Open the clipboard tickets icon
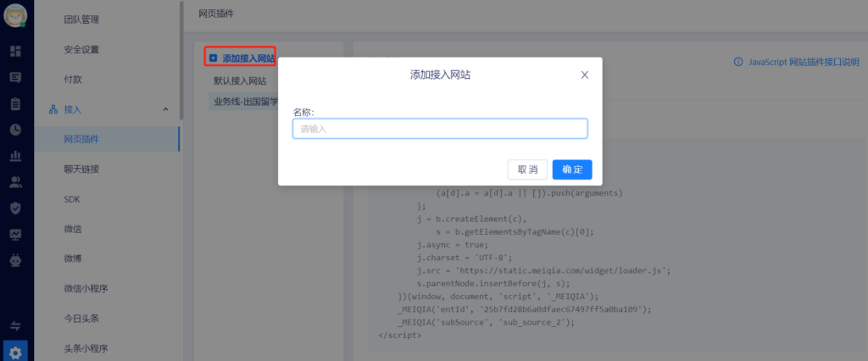Image resolution: width=868 pixels, height=361 pixels. pyautogui.click(x=15, y=103)
